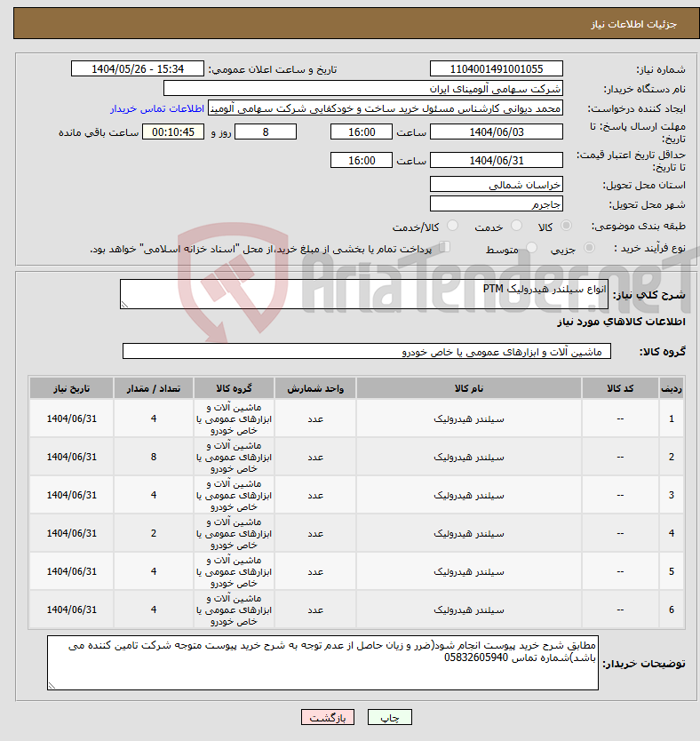
Task: Click the buyer notes textarea with phone 05832605940
Action: [x=322, y=663]
